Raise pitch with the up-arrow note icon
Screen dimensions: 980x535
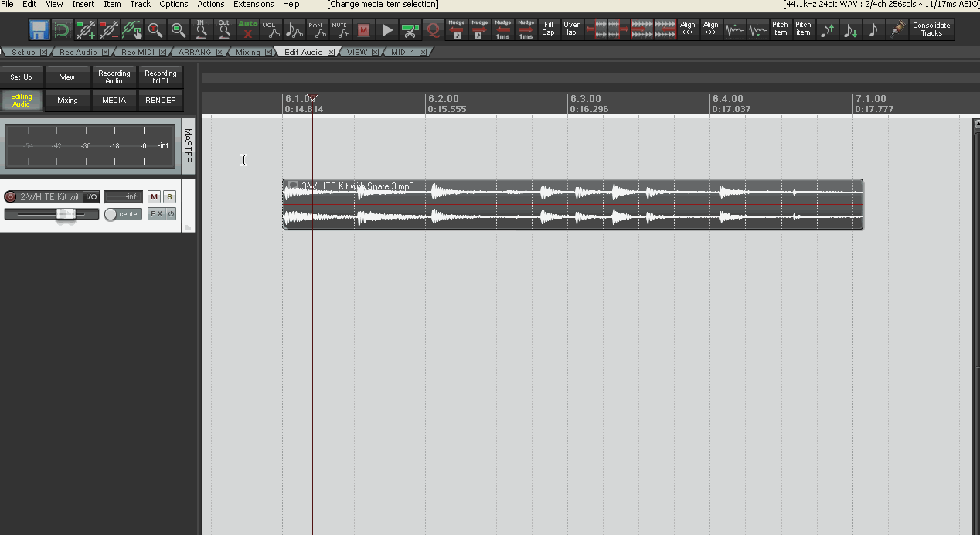(828, 29)
